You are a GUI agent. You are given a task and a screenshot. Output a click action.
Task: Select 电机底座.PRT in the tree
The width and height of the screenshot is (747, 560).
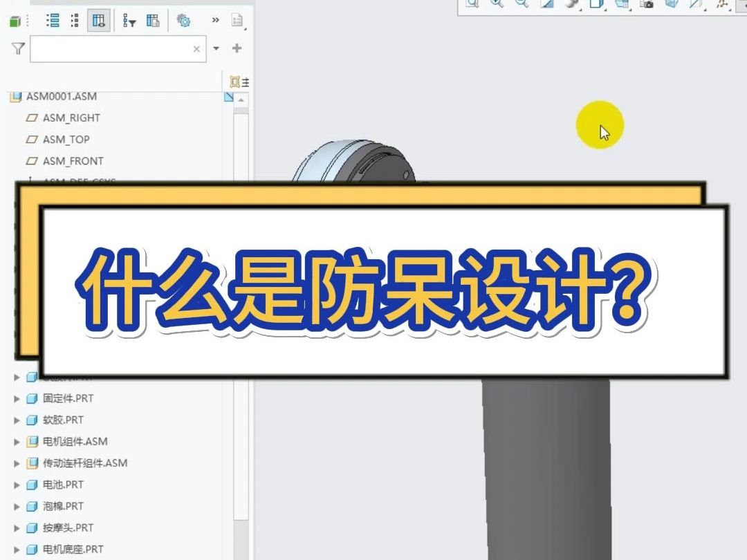pyautogui.click(x=73, y=550)
